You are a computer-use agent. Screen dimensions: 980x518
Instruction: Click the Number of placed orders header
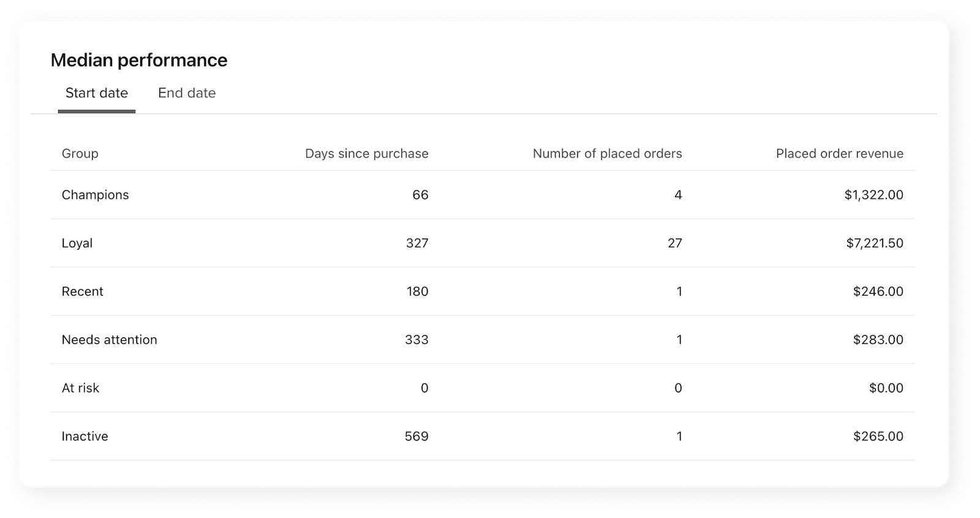pyautogui.click(x=607, y=154)
